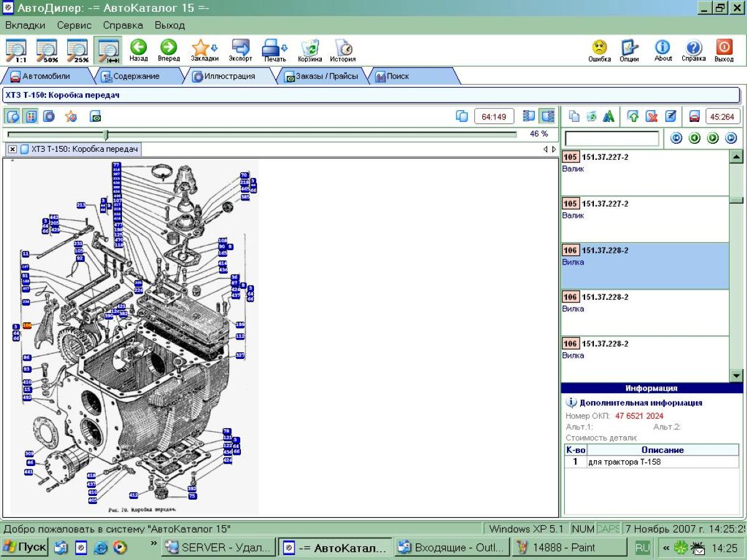747x560 pixels.
Task: Click the parts search input field
Action: (x=611, y=138)
